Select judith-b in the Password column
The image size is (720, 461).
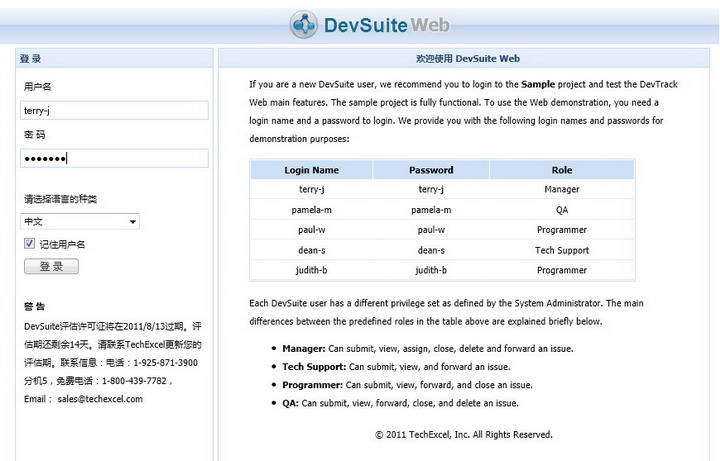[x=431, y=270]
